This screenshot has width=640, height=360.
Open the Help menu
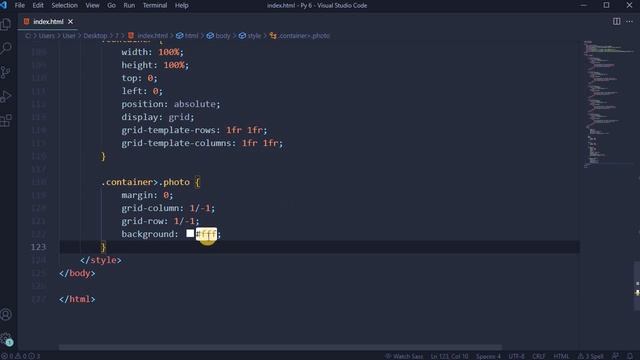[182, 5]
